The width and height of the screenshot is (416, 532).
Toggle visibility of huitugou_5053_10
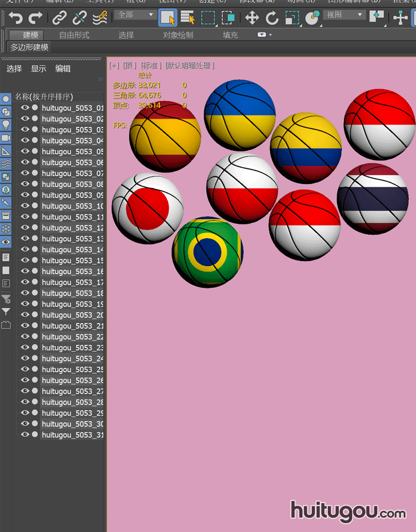25,206
